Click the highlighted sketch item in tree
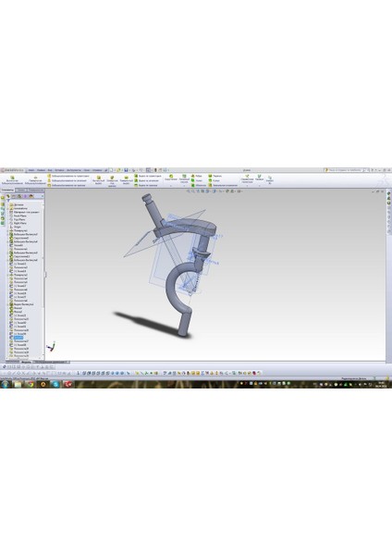 tap(18, 338)
